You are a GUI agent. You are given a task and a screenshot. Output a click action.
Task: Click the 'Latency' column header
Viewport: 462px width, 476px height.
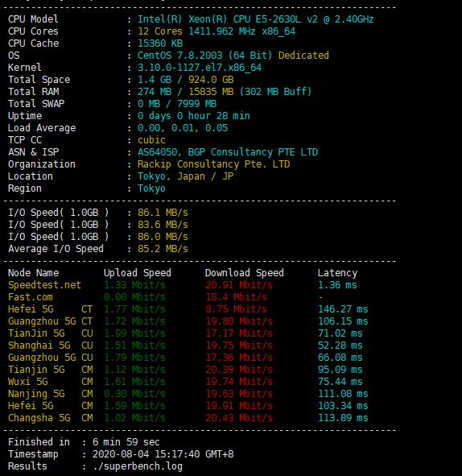337,273
